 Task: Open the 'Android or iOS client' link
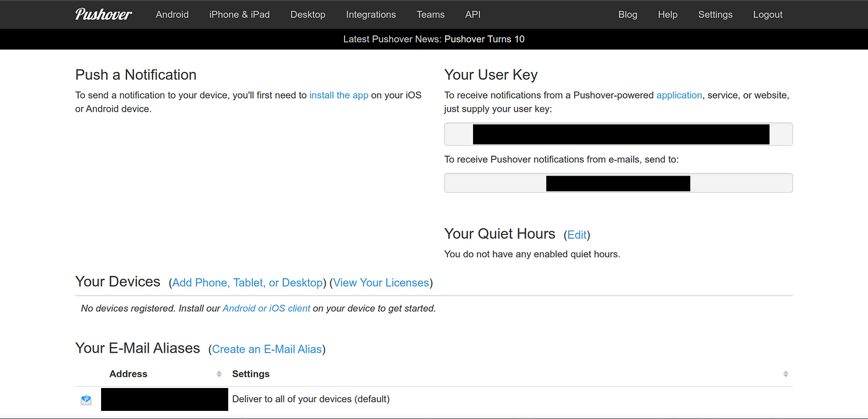[x=267, y=308]
